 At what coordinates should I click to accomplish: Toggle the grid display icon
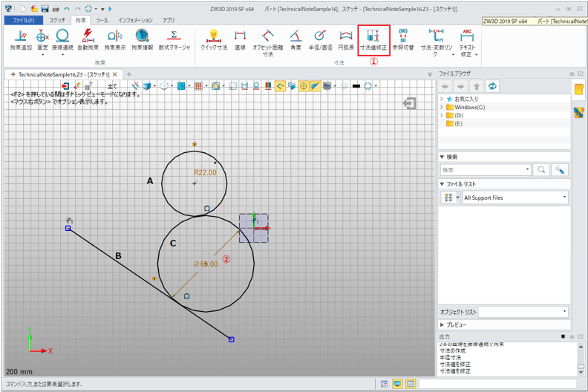coord(198,86)
